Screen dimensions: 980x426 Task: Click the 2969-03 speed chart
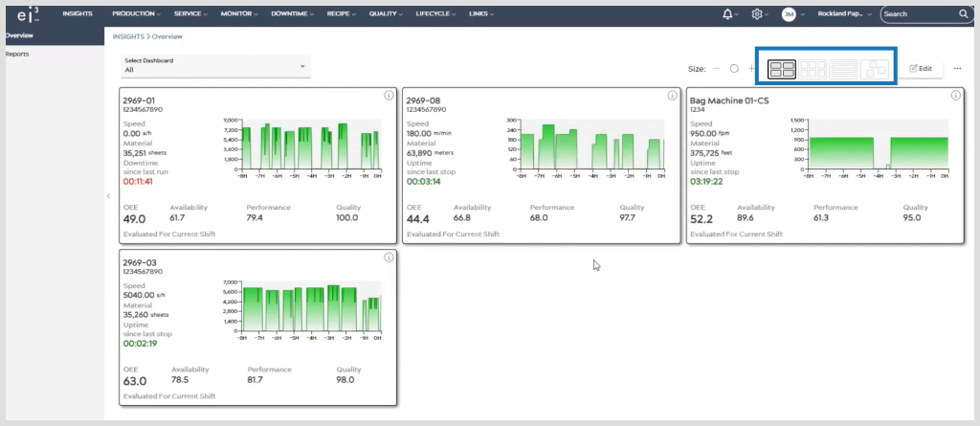click(x=302, y=309)
